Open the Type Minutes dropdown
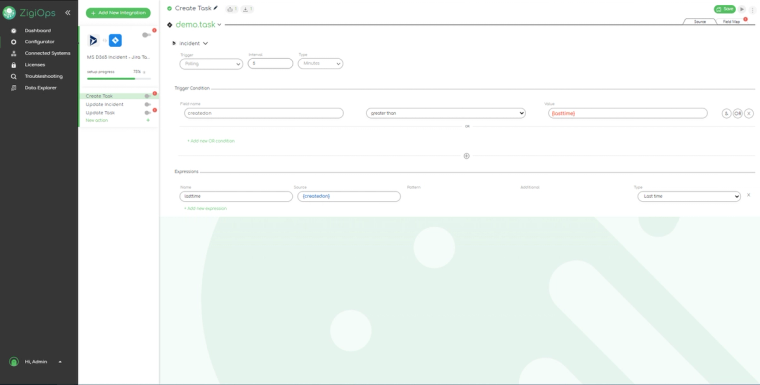 [320, 64]
